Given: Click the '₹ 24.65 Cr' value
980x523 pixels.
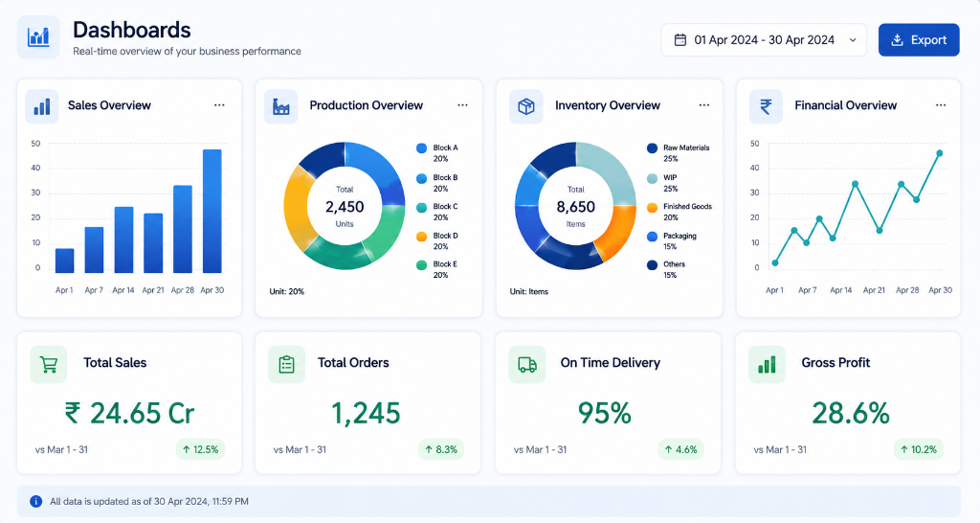Looking at the screenshot, I should point(129,414).
